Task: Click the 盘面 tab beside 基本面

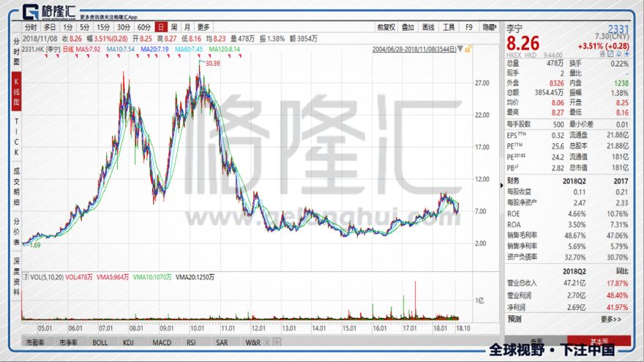Action: tap(536, 341)
